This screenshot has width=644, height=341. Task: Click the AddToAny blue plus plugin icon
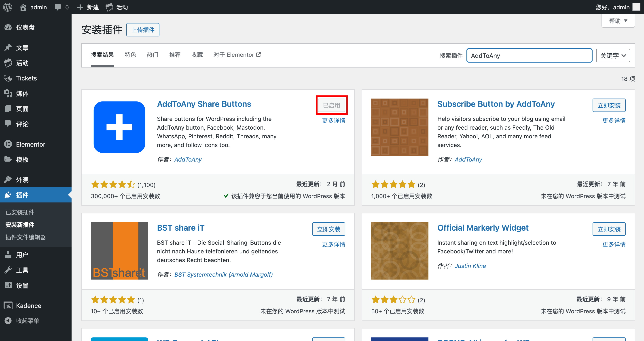pyautogui.click(x=119, y=127)
